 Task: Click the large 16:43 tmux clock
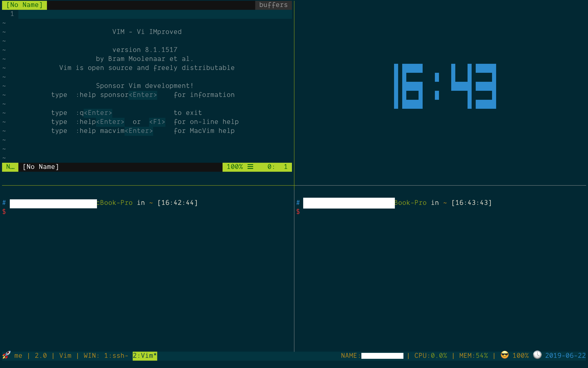tap(445, 86)
